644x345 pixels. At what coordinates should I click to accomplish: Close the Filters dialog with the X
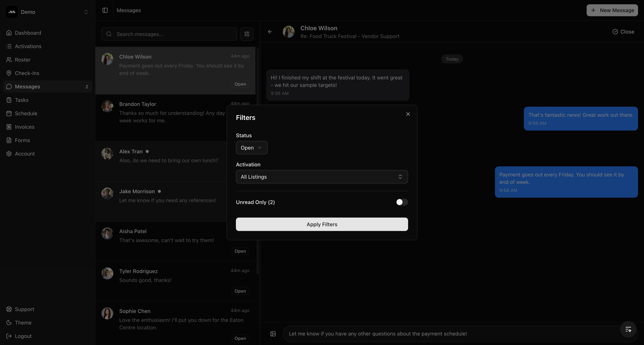click(408, 114)
